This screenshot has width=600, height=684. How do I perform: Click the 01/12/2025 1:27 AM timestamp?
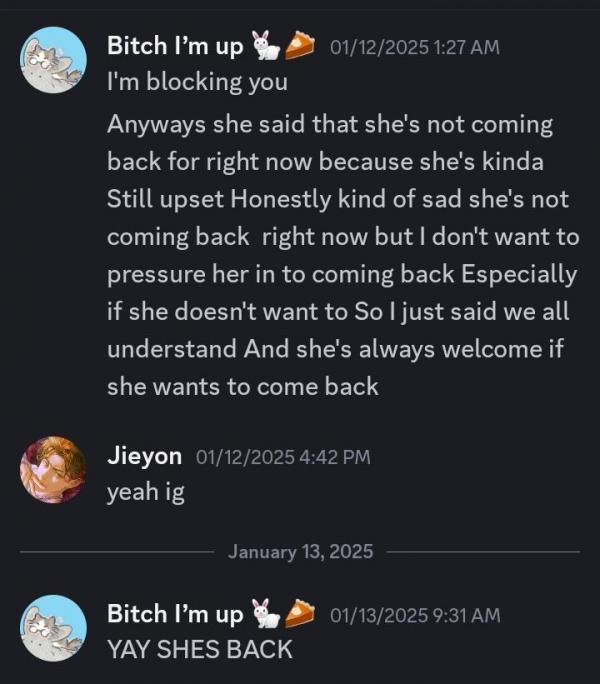pos(415,47)
